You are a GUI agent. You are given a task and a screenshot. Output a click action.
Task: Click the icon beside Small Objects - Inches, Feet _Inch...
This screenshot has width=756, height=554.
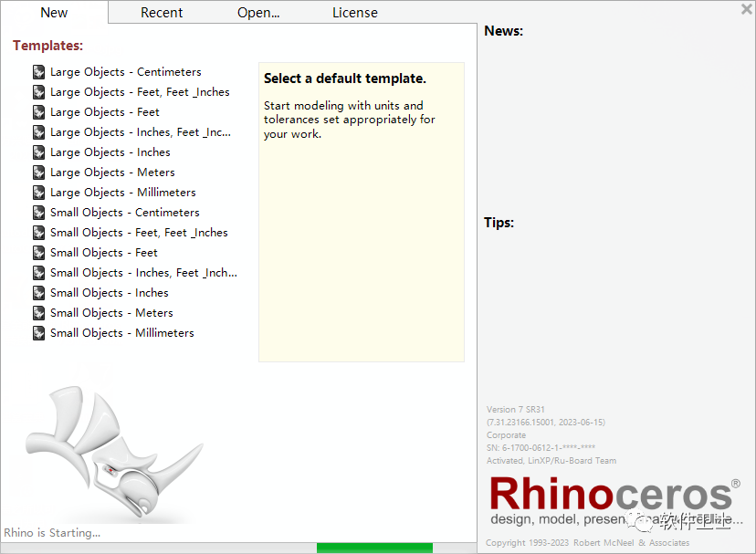pos(38,273)
